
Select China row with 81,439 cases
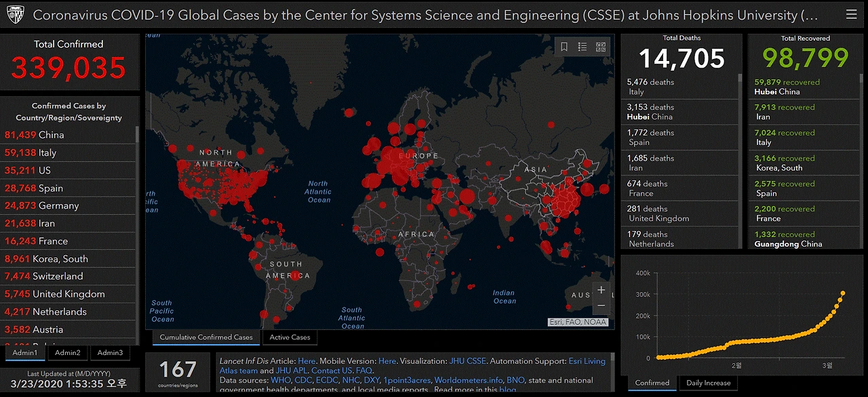68,135
